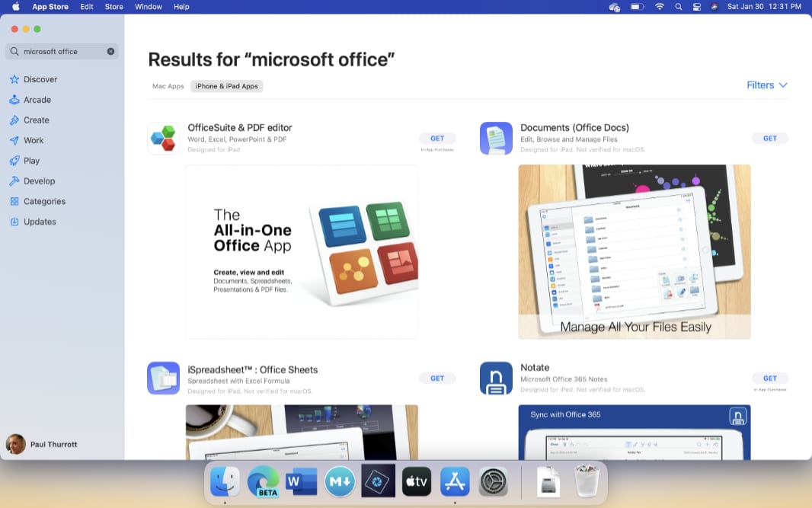Get Documents (Office Docs) app
The width and height of the screenshot is (812, 508).
tap(769, 139)
